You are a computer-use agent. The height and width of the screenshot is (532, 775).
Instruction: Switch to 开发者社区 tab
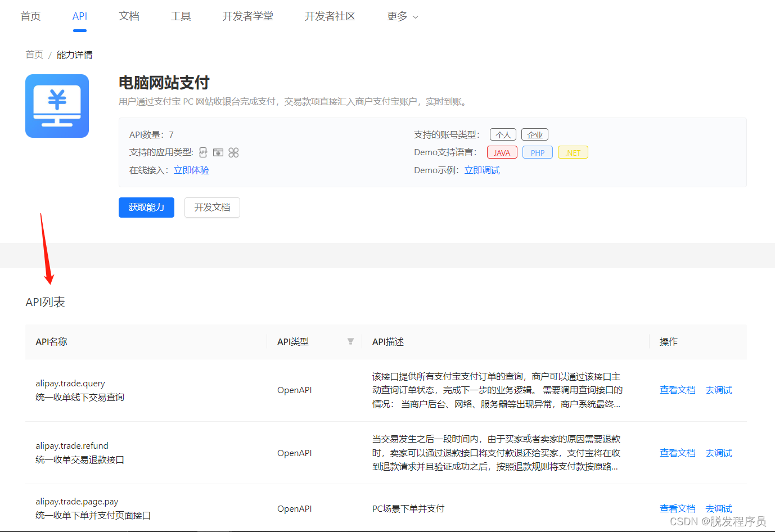(330, 16)
